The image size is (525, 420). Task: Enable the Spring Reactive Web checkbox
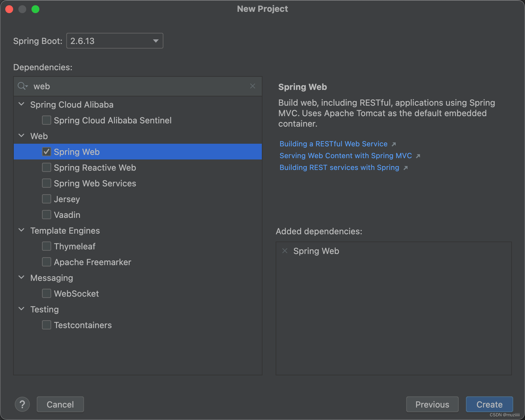[46, 167]
